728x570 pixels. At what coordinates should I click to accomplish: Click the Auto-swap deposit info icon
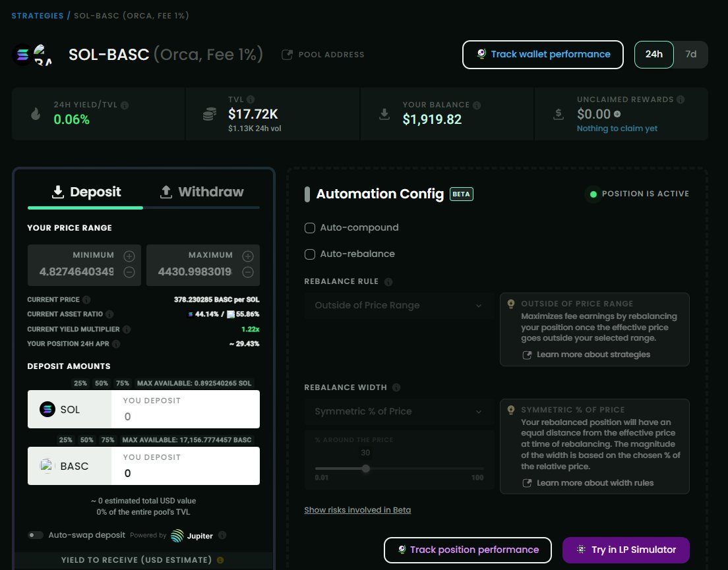point(222,535)
